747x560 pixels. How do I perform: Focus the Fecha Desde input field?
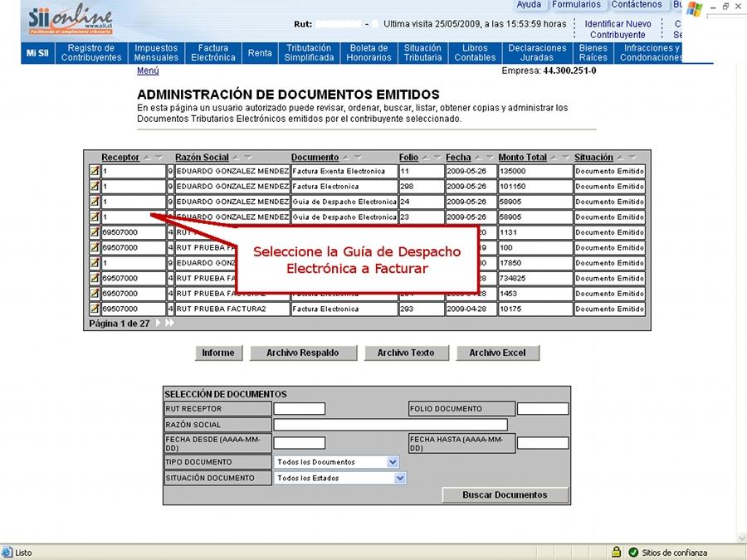coord(300,443)
